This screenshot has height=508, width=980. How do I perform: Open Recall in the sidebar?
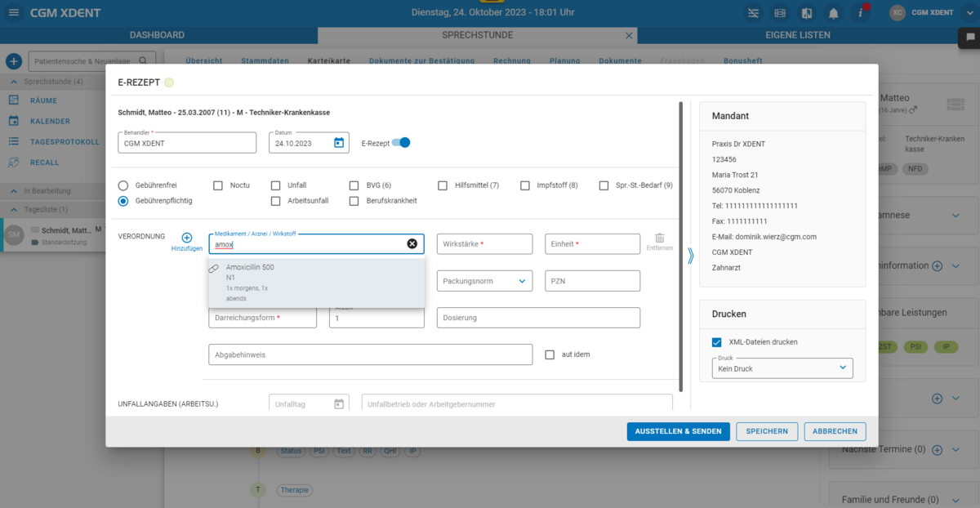[x=44, y=163]
